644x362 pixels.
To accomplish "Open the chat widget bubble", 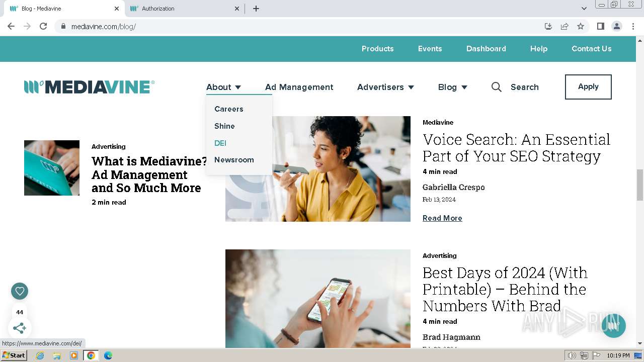I will tap(613, 326).
